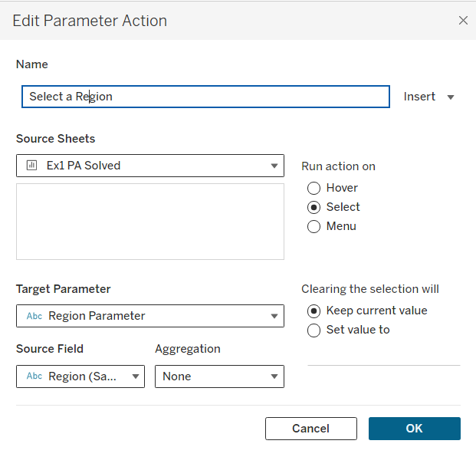Expand the Source Sheets dropdown arrow

click(274, 166)
